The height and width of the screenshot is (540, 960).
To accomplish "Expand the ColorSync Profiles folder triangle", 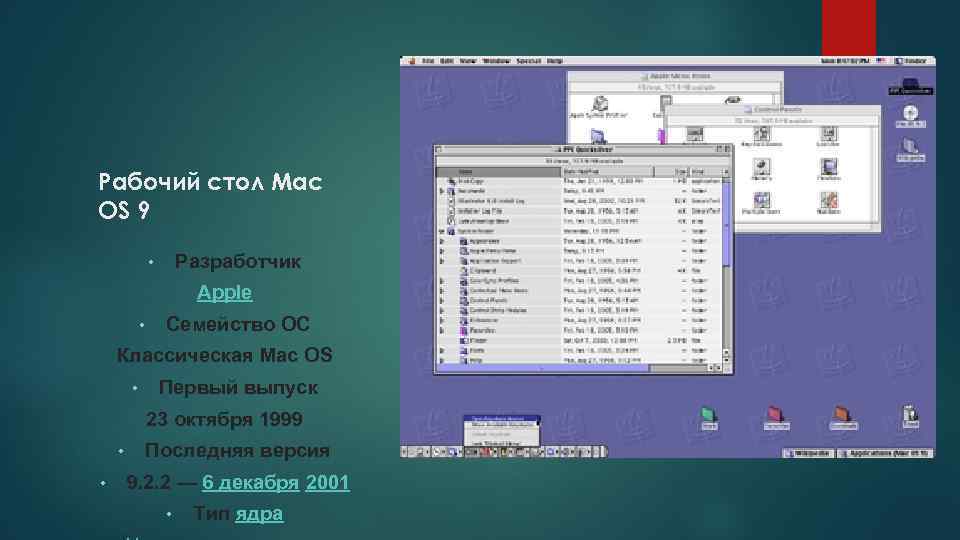I will click(441, 281).
